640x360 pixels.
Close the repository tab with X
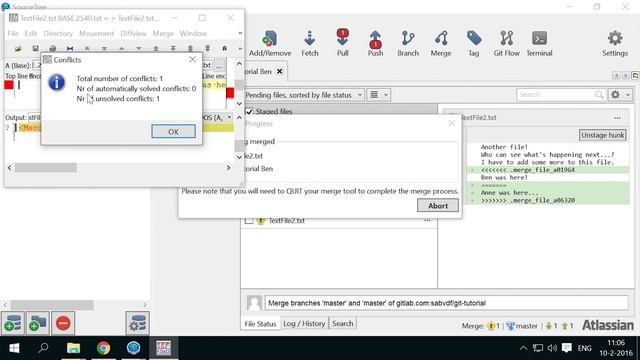pyautogui.click(x=279, y=71)
